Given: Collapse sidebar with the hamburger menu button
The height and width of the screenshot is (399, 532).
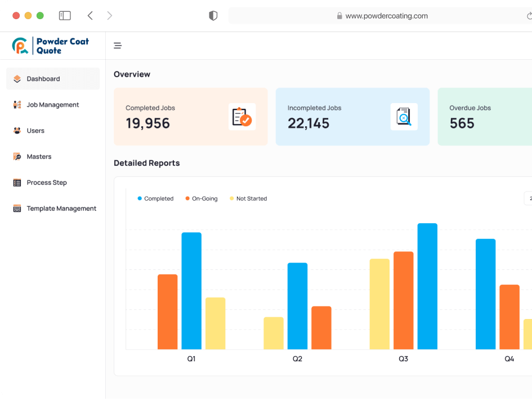Looking at the screenshot, I should (x=118, y=46).
